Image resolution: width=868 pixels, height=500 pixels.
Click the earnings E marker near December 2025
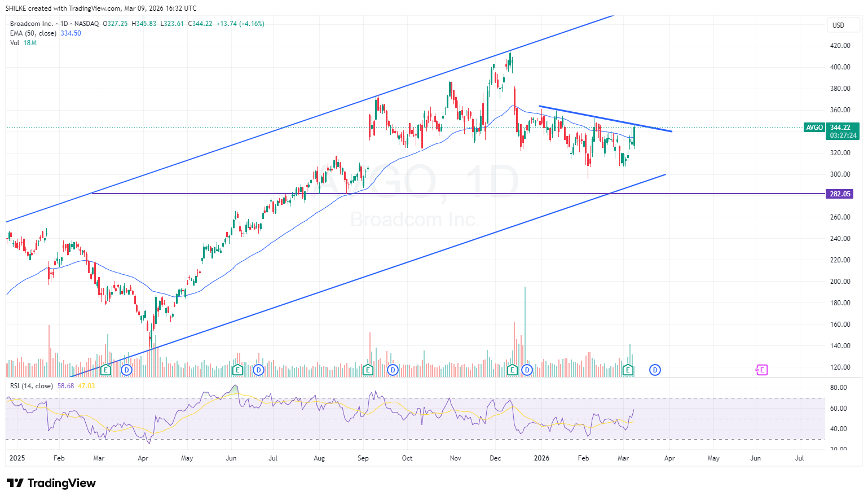tap(513, 370)
